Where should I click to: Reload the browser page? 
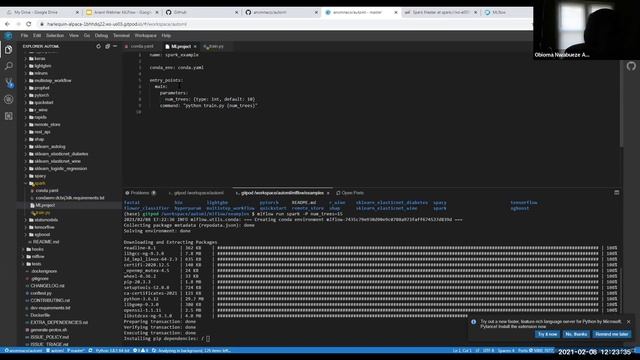click(x=29, y=24)
